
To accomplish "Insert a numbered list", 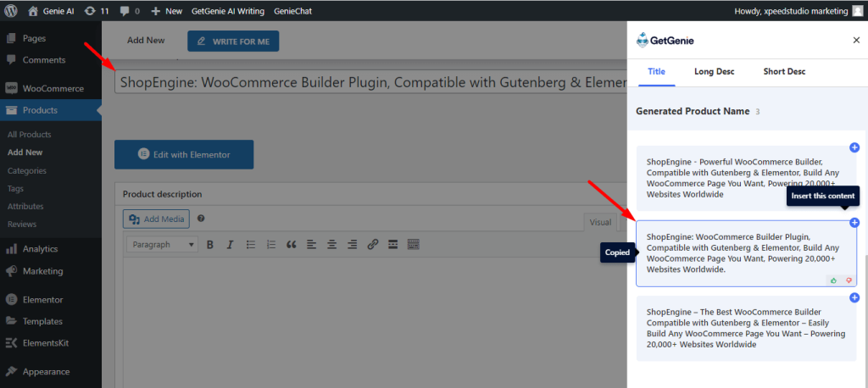I will [x=271, y=244].
